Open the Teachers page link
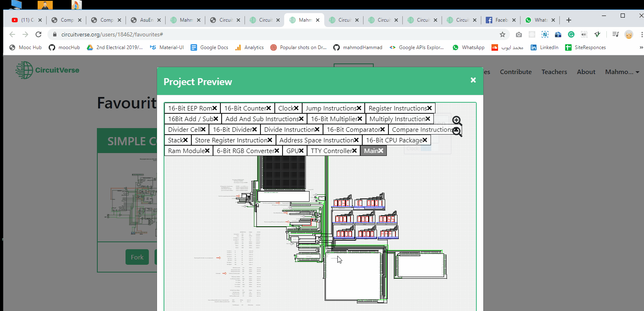Image resolution: width=644 pixels, height=311 pixels. coord(554,72)
